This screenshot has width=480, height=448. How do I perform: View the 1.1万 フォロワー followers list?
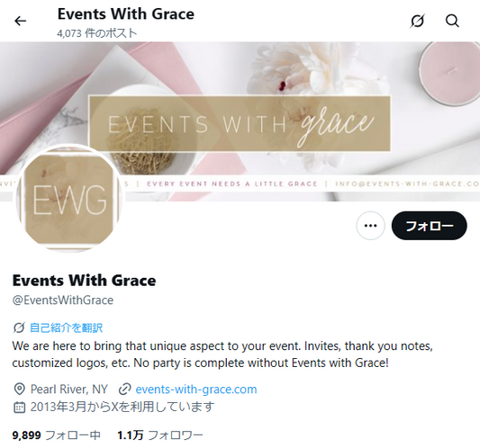(160, 435)
